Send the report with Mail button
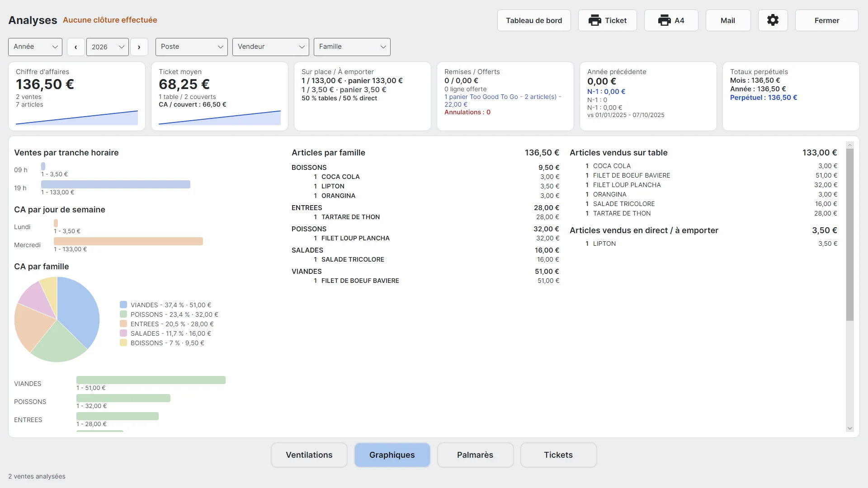Screen dimensions: 868x488 728,20
